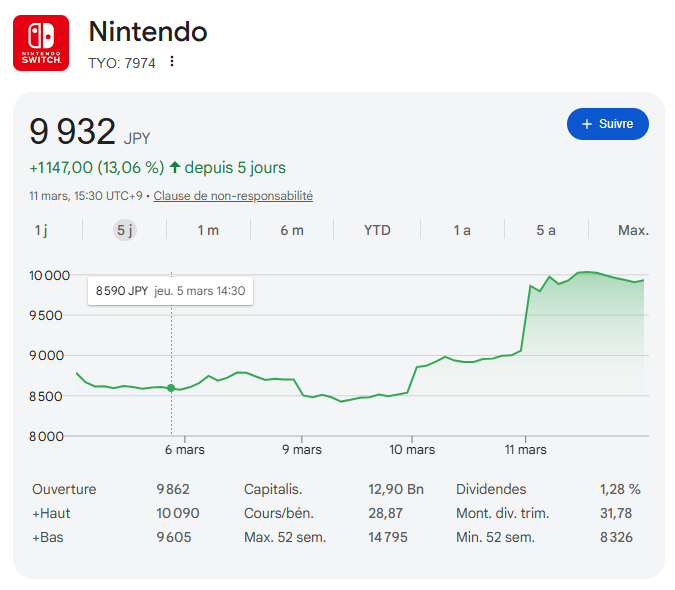Image resolution: width=675 pixels, height=590 pixels.
Task: Click the +Haut label
Action: pyautogui.click(x=51, y=513)
